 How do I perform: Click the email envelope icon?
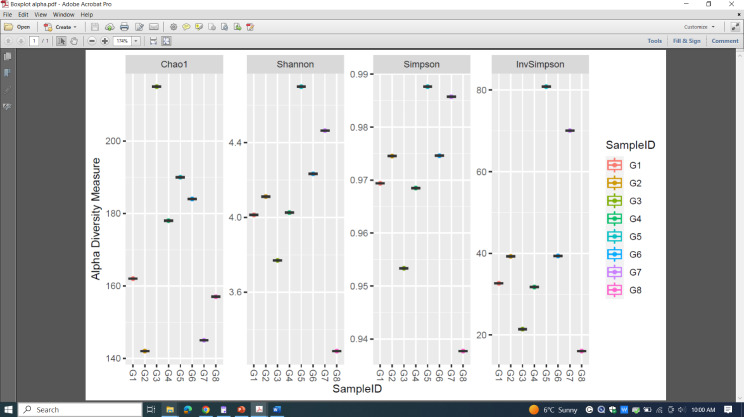(154, 27)
